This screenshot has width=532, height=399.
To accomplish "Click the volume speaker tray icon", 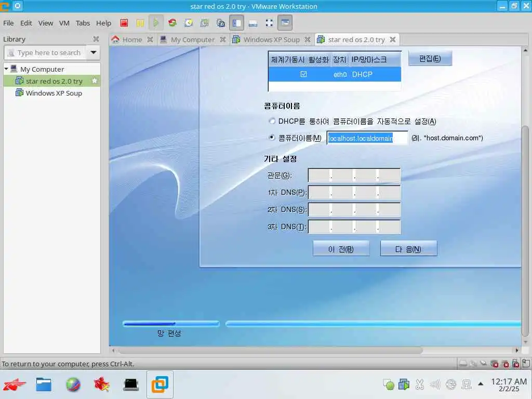I will click(x=435, y=384).
